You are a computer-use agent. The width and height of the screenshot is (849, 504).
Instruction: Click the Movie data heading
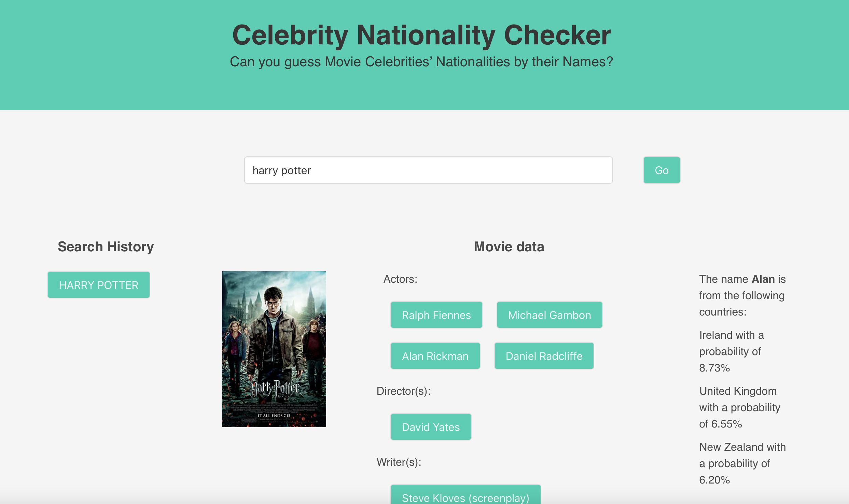click(509, 247)
